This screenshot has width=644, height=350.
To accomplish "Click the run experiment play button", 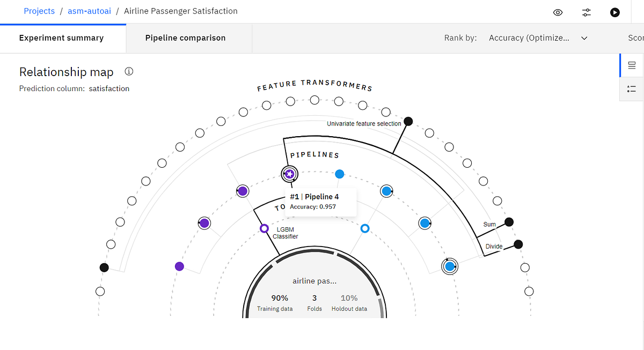I will [615, 12].
